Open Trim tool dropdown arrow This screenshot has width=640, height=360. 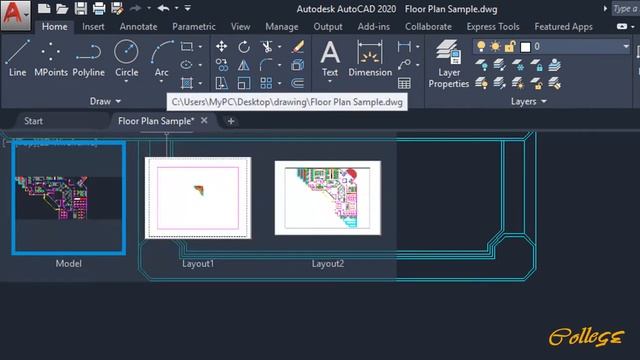280,47
